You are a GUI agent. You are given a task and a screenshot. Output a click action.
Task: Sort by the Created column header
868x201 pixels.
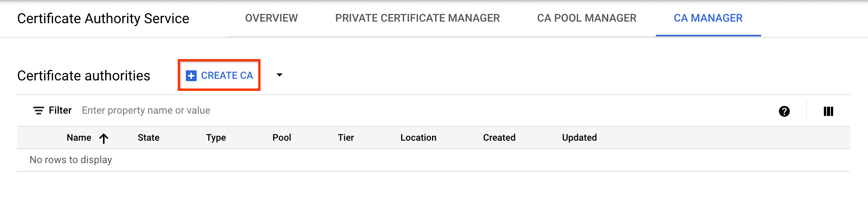click(499, 138)
